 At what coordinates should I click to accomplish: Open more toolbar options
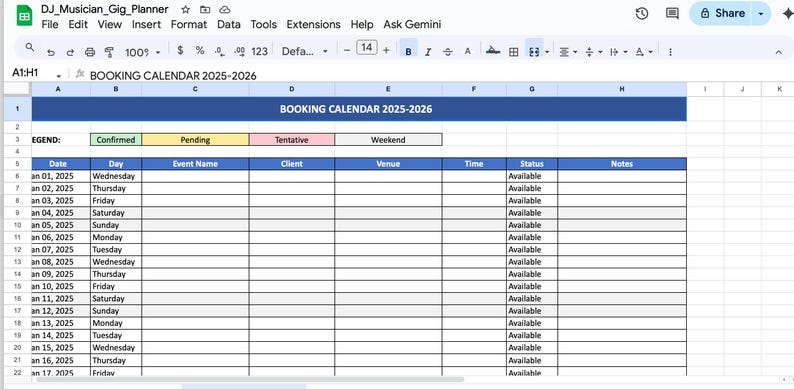pos(670,52)
